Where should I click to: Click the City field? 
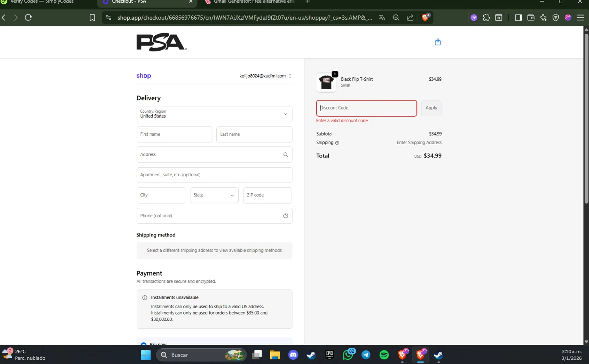tap(161, 195)
